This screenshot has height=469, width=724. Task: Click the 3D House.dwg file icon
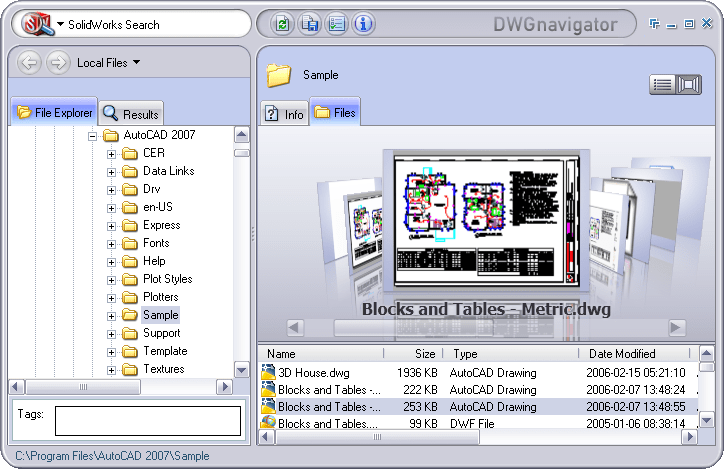[268, 372]
